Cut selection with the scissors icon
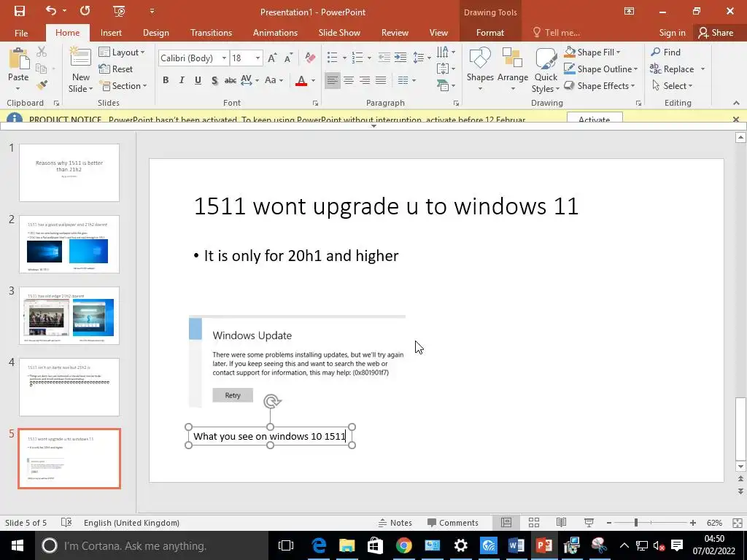This screenshot has width=747, height=560. pos(42,52)
